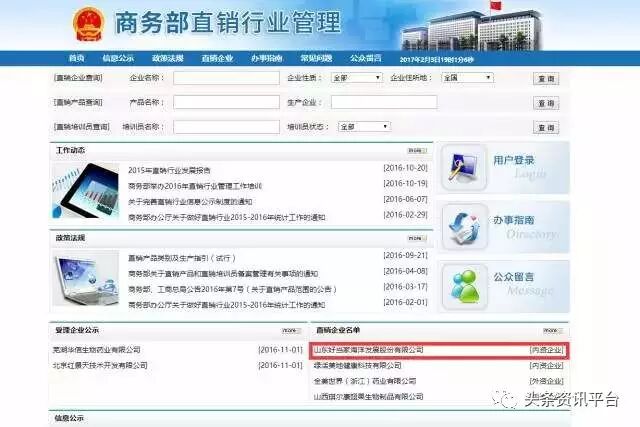Open 2015年直销行业发展报告 article
The width and height of the screenshot is (640, 427).
pos(169,170)
